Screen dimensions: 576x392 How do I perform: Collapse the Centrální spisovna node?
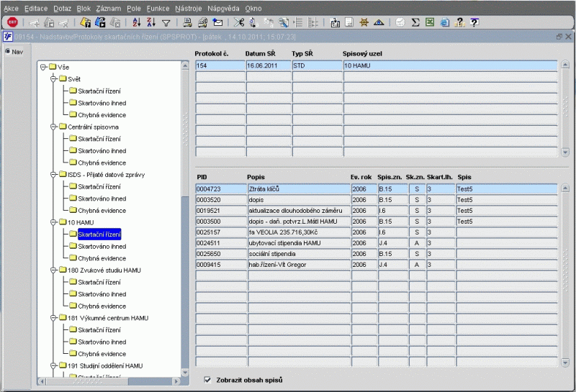coord(53,127)
